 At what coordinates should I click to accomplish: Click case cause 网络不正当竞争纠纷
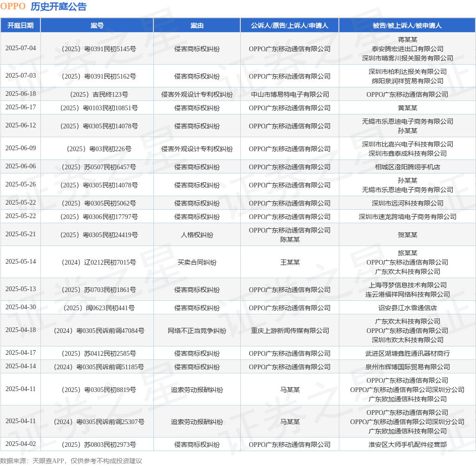197,331
